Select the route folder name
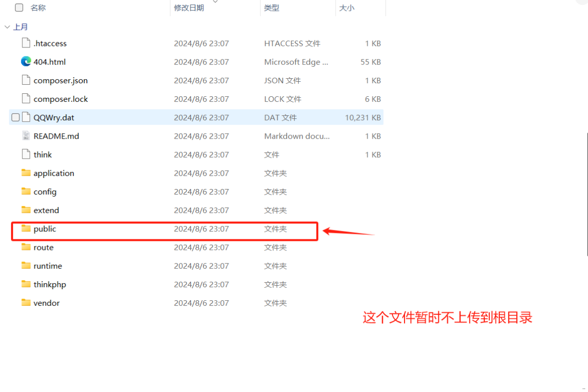Image resolution: width=588 pixels, height=392 pixels. (x=43, y=247)
